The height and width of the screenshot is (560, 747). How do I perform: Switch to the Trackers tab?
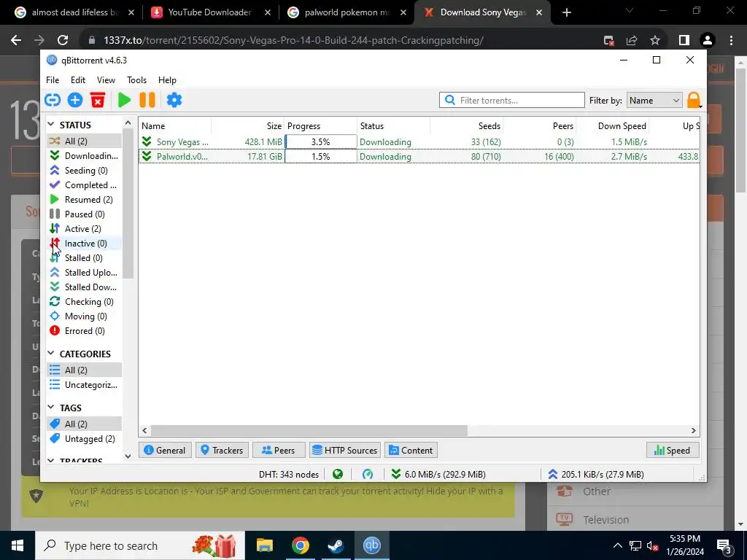[x=222, y=450]
